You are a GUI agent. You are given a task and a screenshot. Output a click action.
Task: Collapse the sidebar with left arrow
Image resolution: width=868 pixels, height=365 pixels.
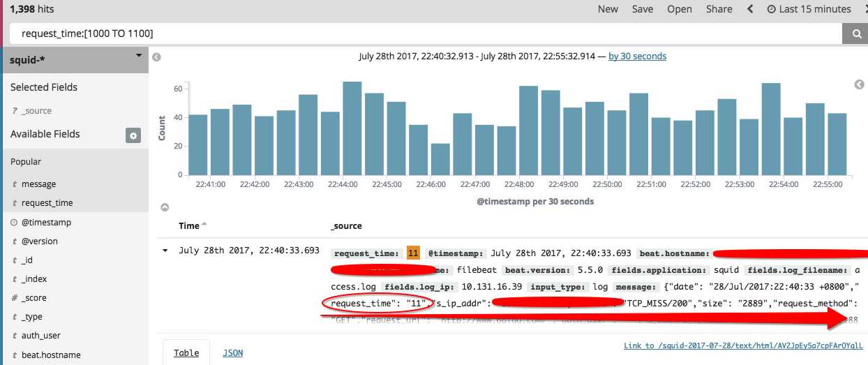[156, 57]
